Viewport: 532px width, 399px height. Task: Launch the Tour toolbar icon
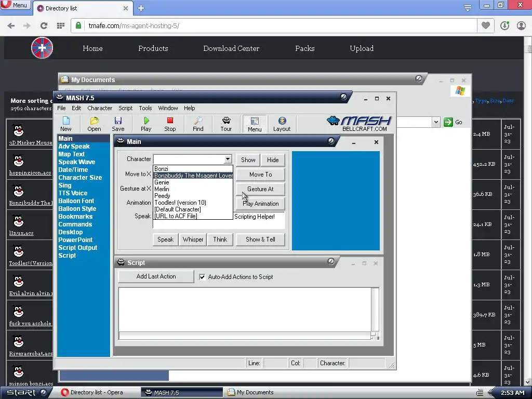(x=227, y=124)
